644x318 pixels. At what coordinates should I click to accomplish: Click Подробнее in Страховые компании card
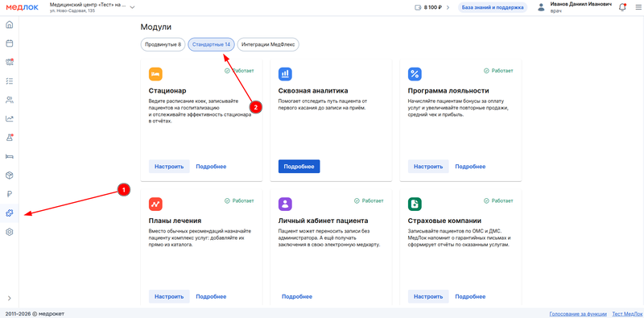coord(470,296)
